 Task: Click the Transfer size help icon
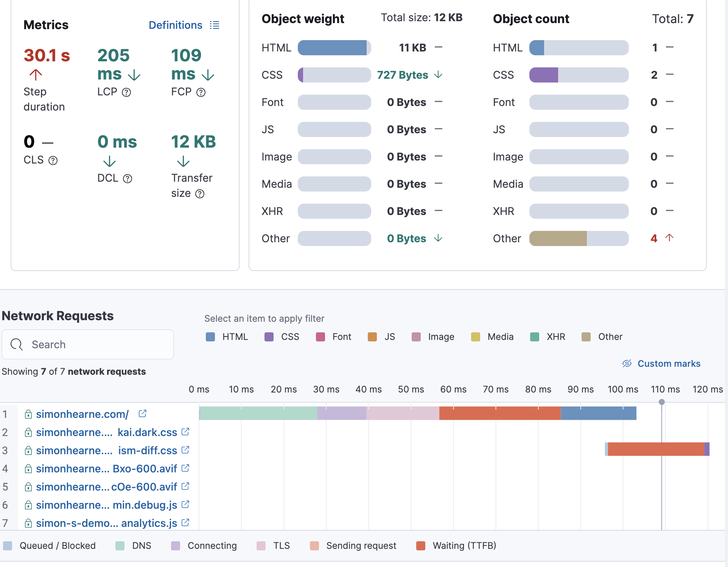click(x=200, y=194)
